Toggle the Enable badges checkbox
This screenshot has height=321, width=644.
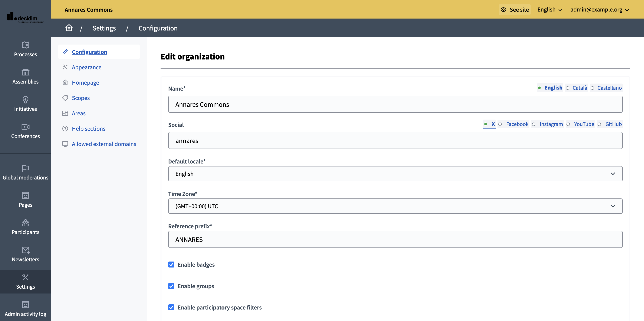[x=171, y=264]
